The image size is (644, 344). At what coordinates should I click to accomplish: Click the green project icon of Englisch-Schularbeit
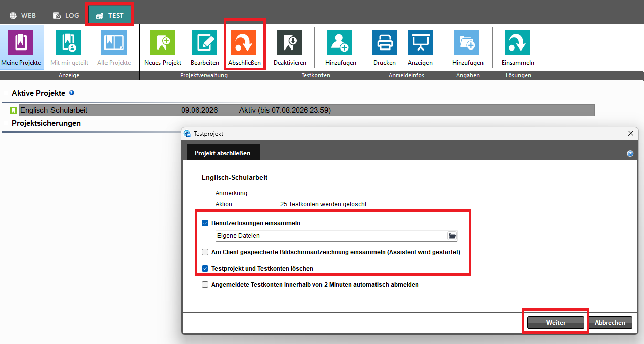[x=13, y=110]
